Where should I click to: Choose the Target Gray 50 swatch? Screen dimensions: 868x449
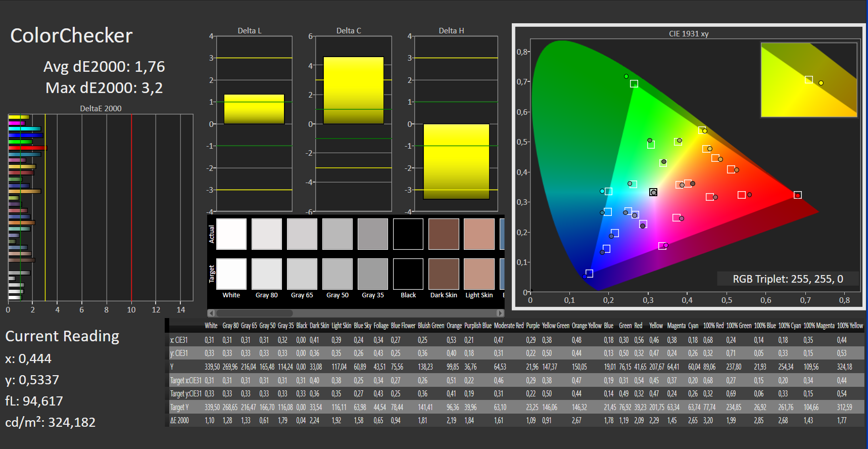[x=337, y=274]
